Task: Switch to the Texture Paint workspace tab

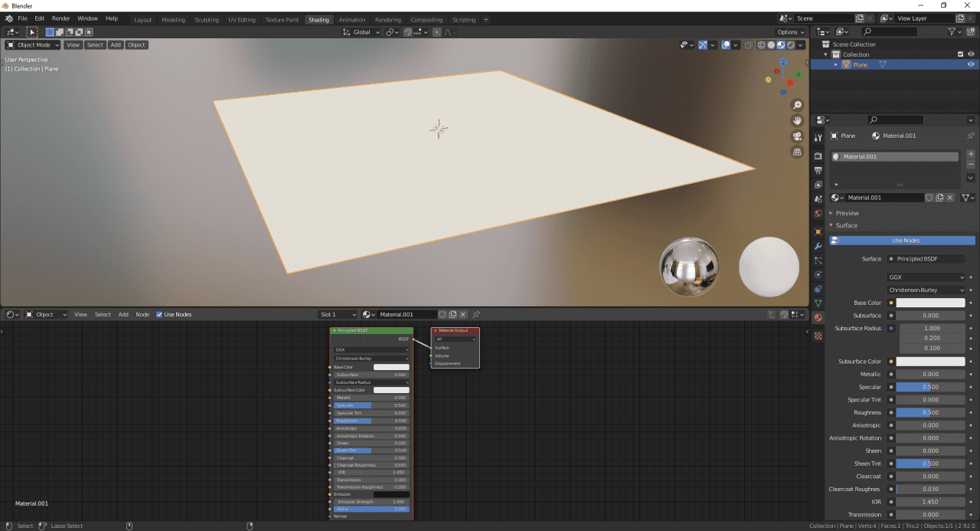Action: 282,19
